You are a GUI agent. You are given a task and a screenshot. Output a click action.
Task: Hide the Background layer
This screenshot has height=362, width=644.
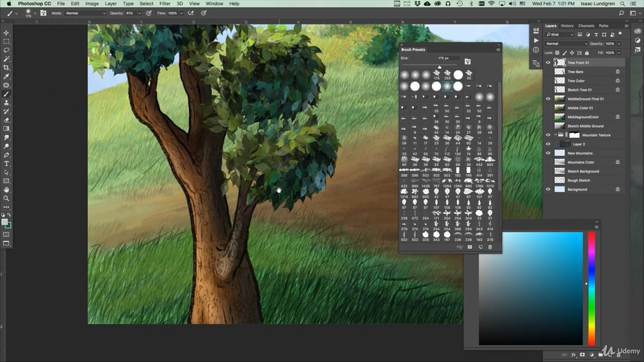click(x=548, y=189)
